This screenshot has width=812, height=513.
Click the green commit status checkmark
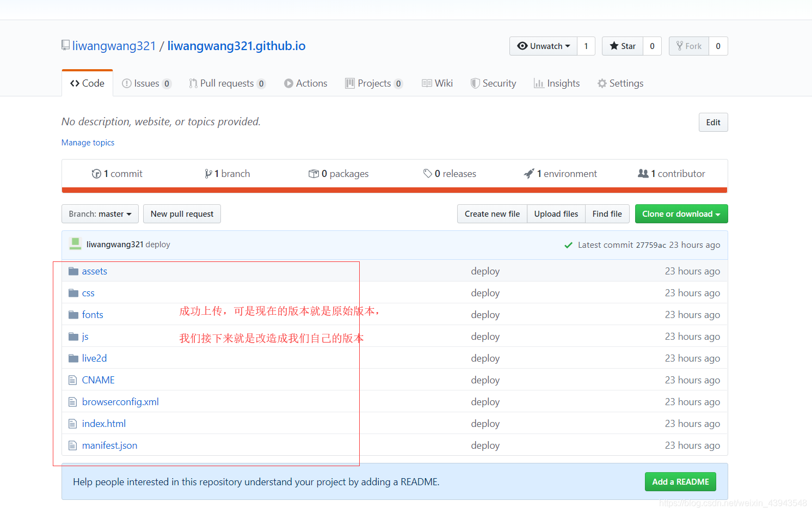coord(568,245)
